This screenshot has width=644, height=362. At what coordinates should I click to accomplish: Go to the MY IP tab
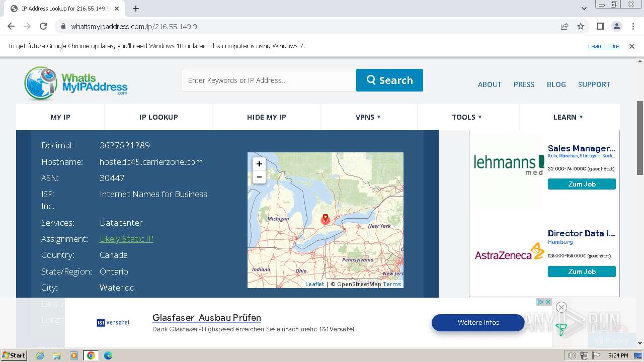click(60, 117)
